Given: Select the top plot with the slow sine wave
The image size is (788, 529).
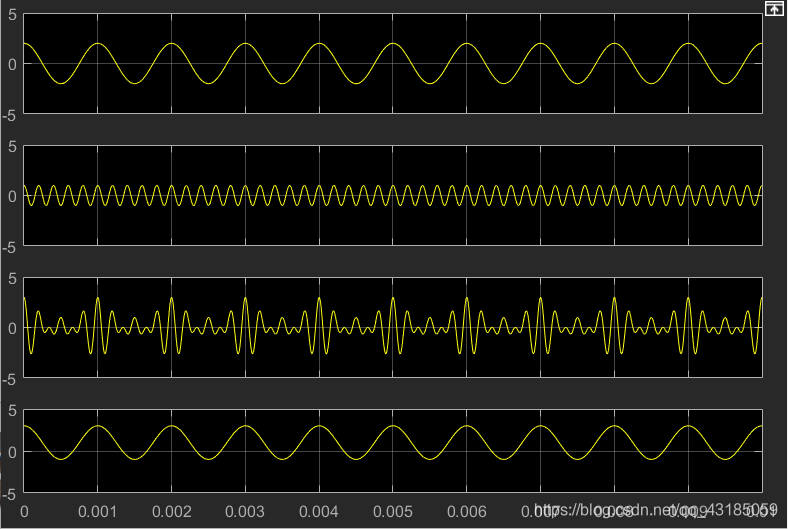Looking at the screenshot, I should (x=393, y=63).
